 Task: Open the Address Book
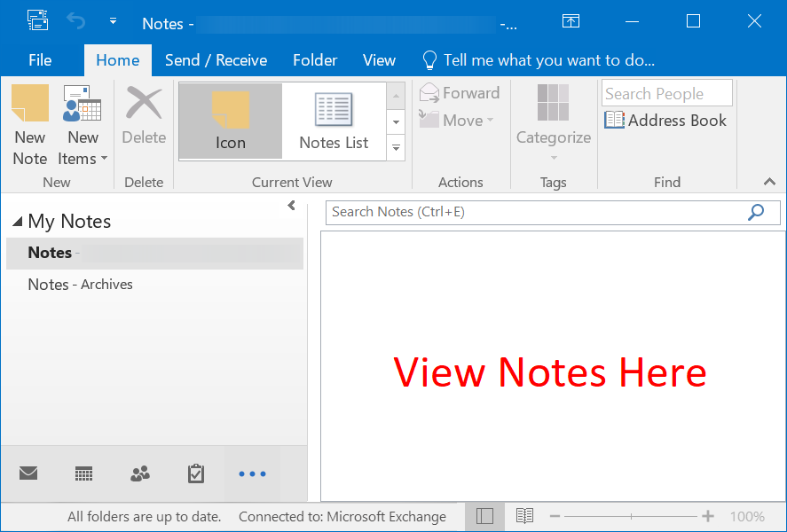[665, 120]
